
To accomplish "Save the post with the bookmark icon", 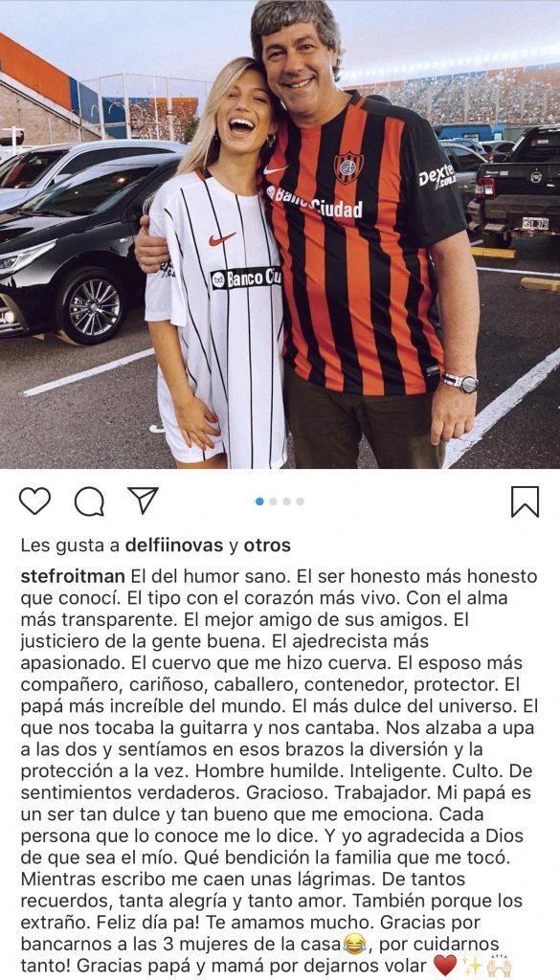I will (525, 501).
